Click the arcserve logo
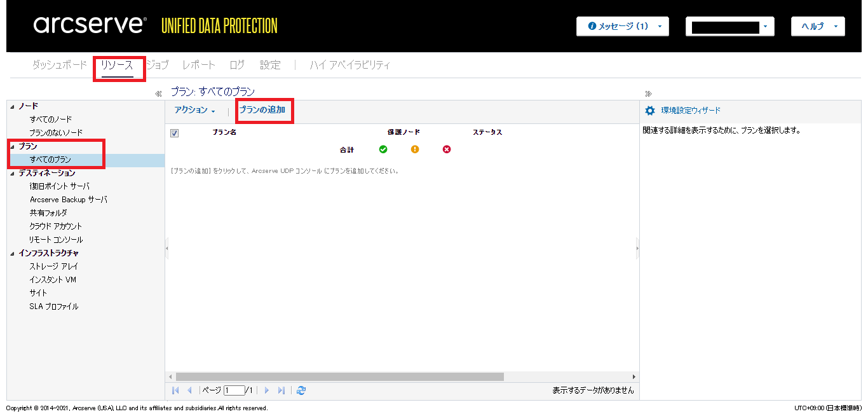868x414 pixels. pyautogui.click(x=90, y=25)
